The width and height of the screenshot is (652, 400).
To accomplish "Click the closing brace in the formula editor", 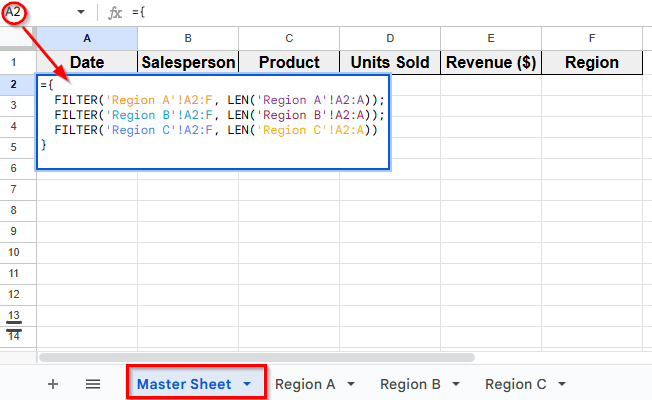I will pyautogui.click(x=43, y=145).
